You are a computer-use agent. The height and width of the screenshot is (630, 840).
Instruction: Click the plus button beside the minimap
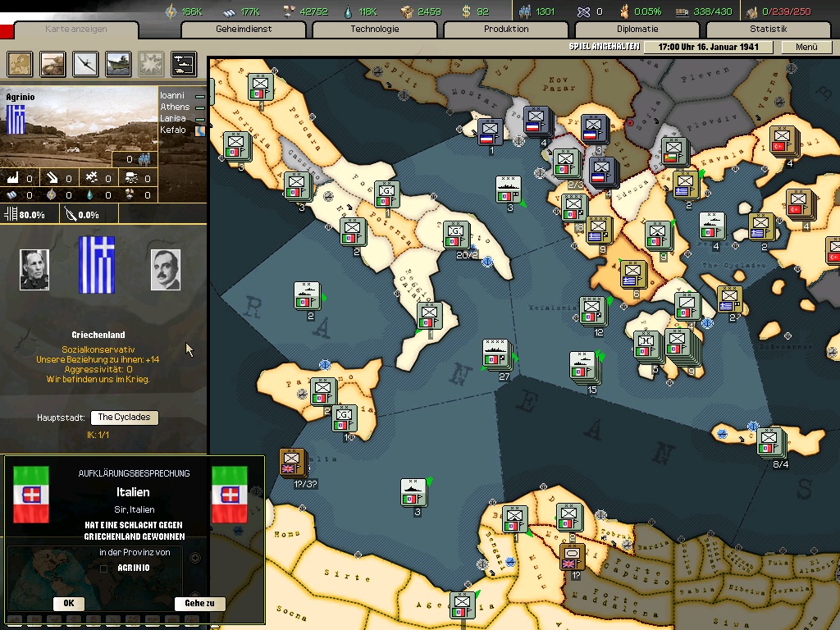point(195,558)
